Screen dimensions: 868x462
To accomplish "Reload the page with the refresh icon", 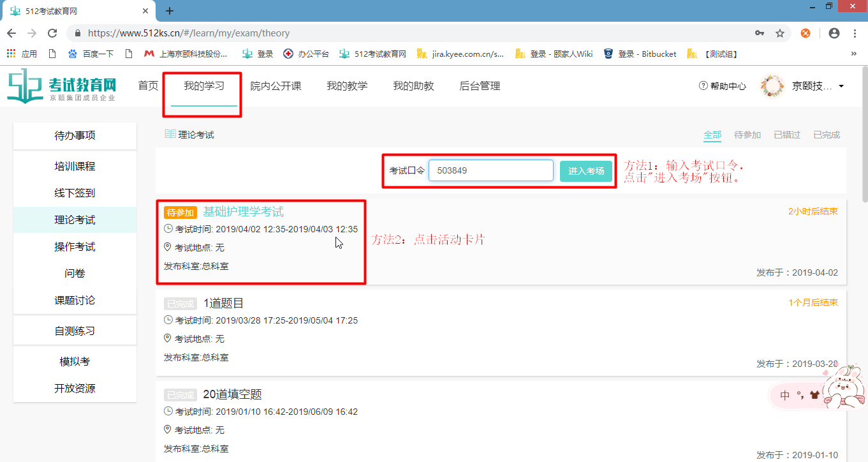I will coord(52,33).
